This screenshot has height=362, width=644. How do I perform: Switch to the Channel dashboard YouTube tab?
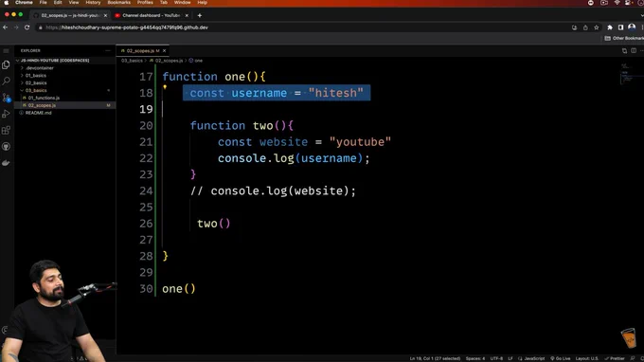tap(152, 15)
